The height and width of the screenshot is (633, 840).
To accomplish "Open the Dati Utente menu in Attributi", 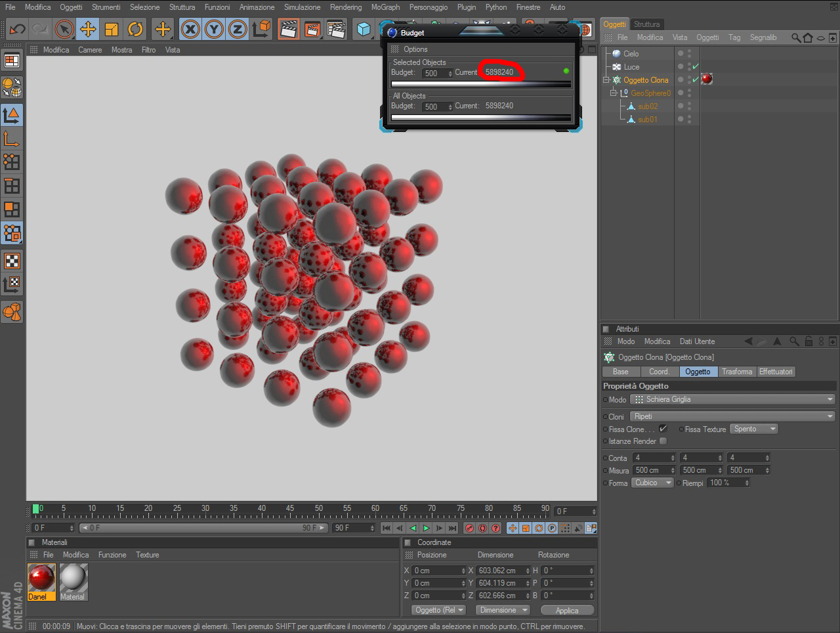I will point(697,341).
